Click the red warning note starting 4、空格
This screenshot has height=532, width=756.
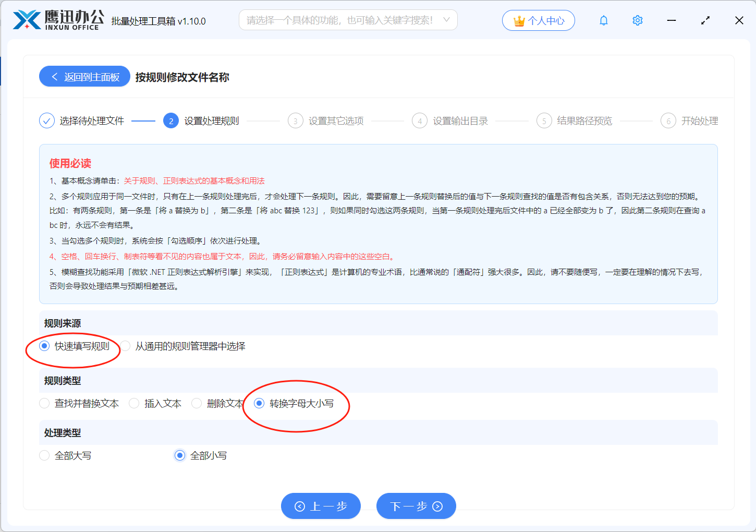coord(223,257)
